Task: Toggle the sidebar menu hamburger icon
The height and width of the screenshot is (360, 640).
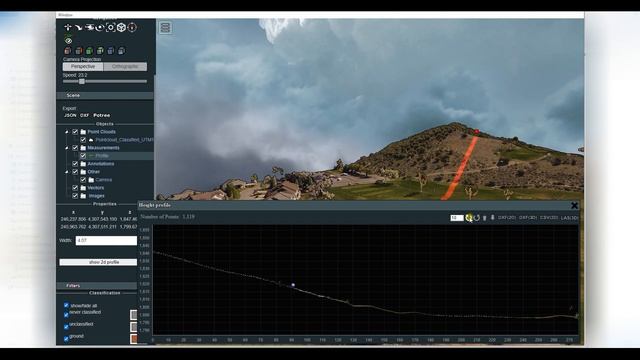Action: pyautogui.click(x=165, y=27)
